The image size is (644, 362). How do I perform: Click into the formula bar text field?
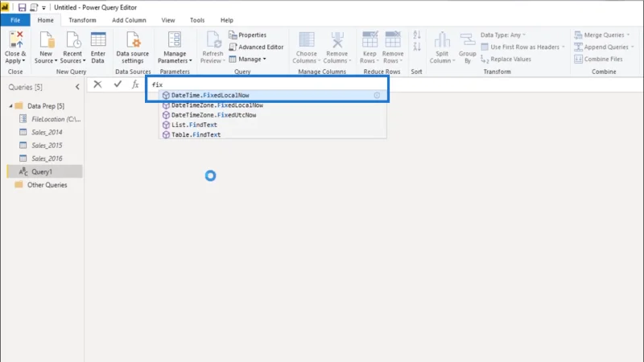267,84
